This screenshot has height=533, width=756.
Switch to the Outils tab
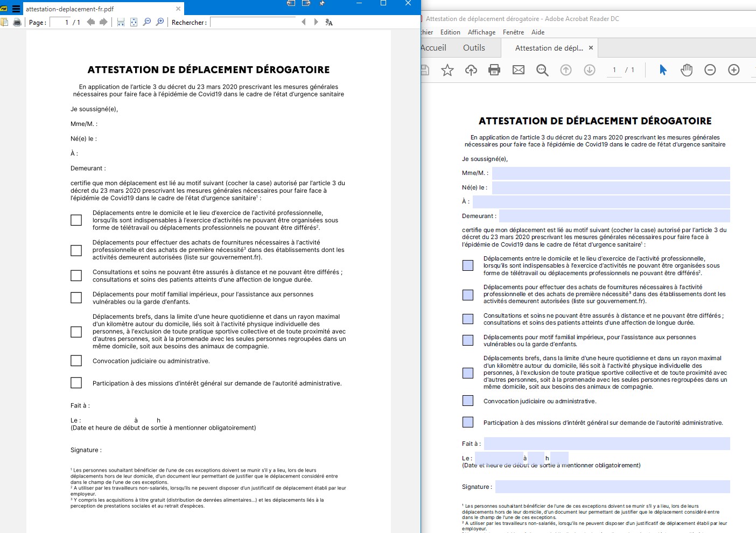point(474,48)
